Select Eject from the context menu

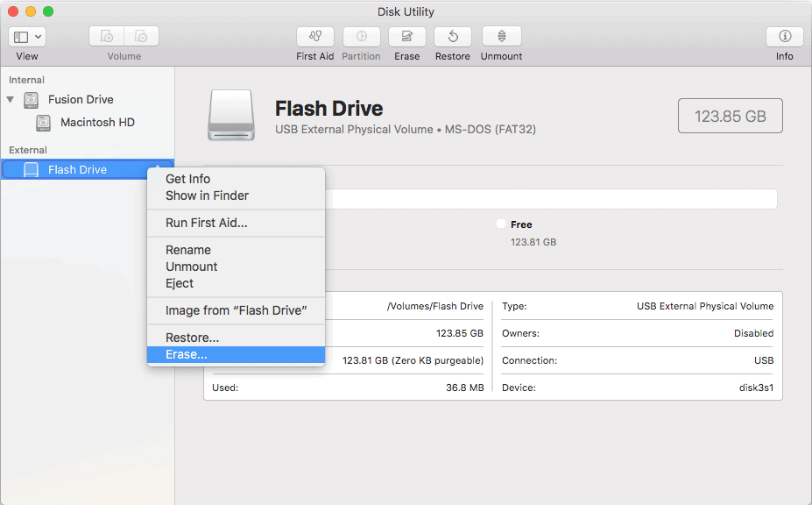(237, 283)
